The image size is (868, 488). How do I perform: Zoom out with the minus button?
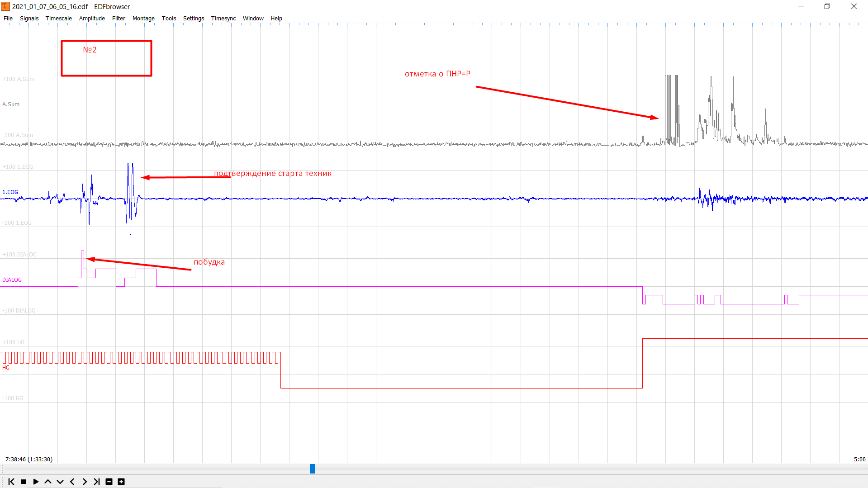[109, 482]
